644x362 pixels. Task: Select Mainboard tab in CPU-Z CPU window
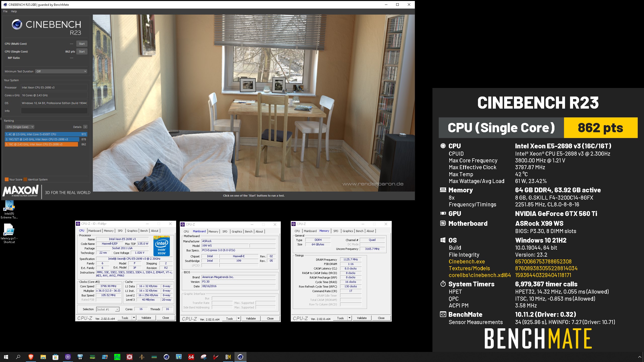pyautogui.click(x=95, y=231)
